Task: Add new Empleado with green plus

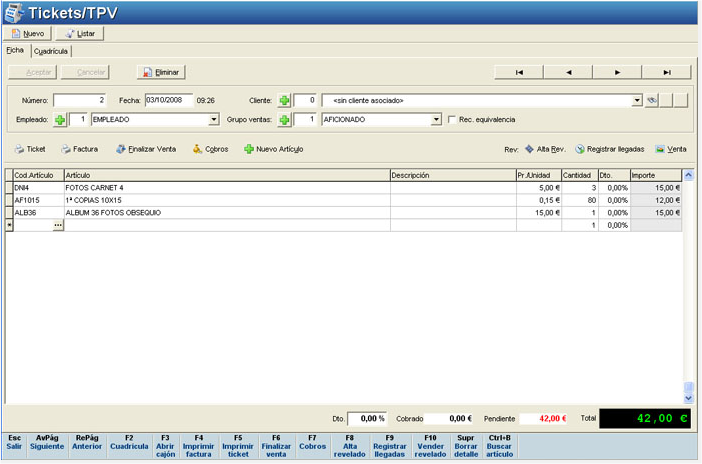Action: pyautogui.click(x=60, y=120)
